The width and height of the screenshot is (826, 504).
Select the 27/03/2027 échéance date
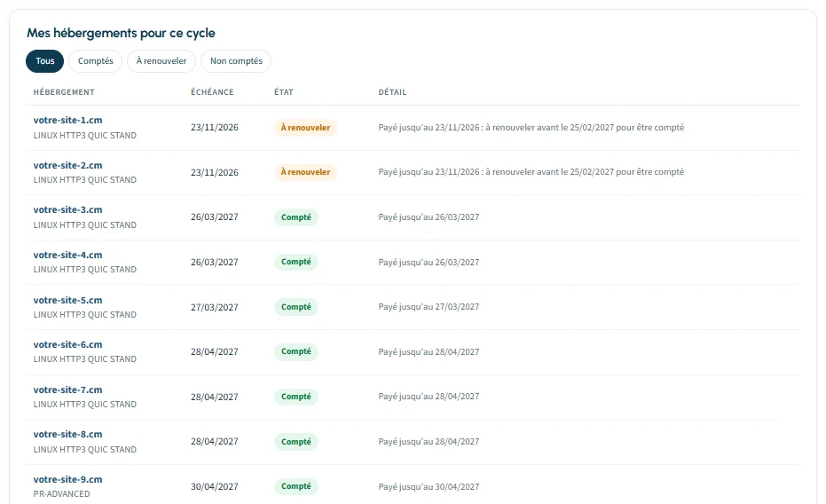pos(215,307)
